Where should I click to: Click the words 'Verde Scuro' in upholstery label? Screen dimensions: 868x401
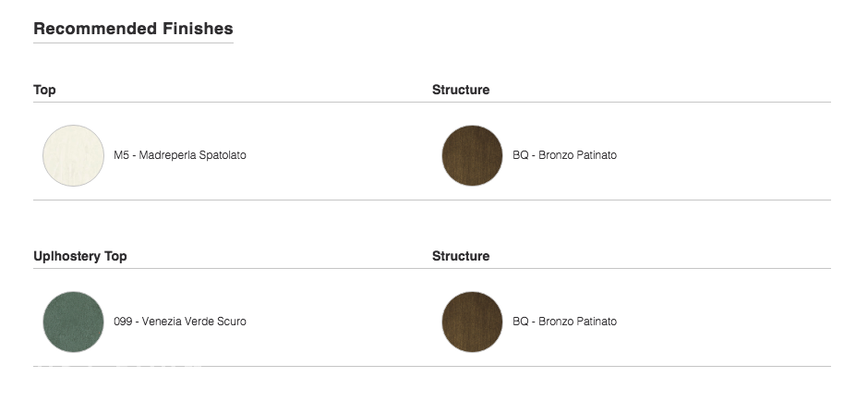click(215, 322)
